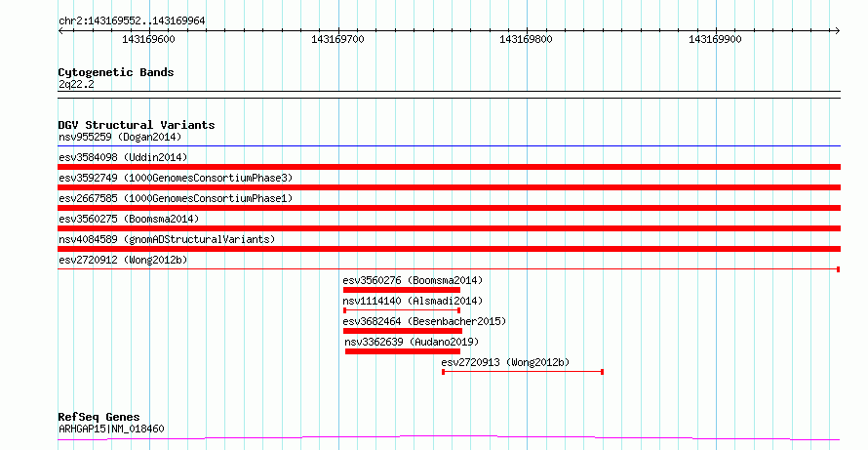Click red bar under esv3560275 (Boomsma2014)
The width and height of the screenshot is (868, 450).
click(449, 228)
